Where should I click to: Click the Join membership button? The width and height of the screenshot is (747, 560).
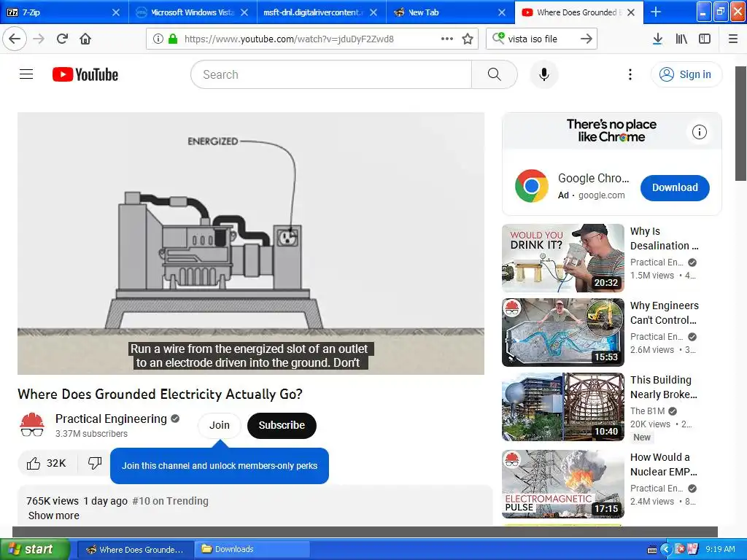[x=220, y=425]
